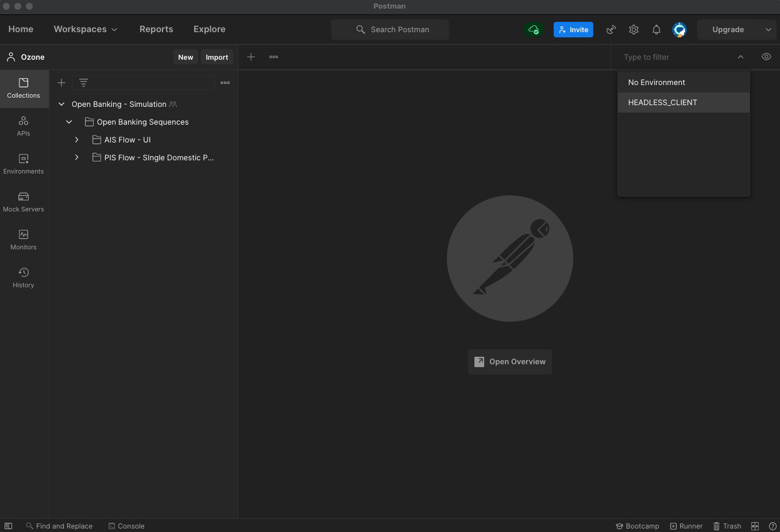Open the Mock Servers panel
This screenshot has width=780, height=532.
tap(24, 202)
